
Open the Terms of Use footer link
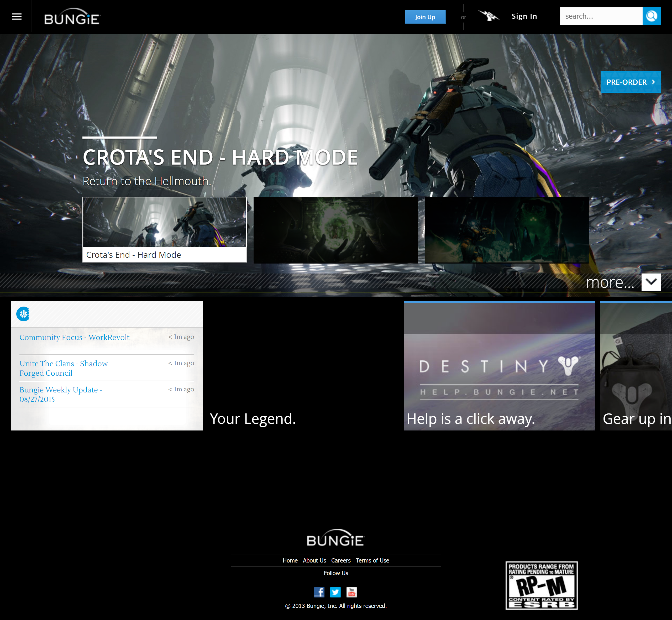[372, 561]
